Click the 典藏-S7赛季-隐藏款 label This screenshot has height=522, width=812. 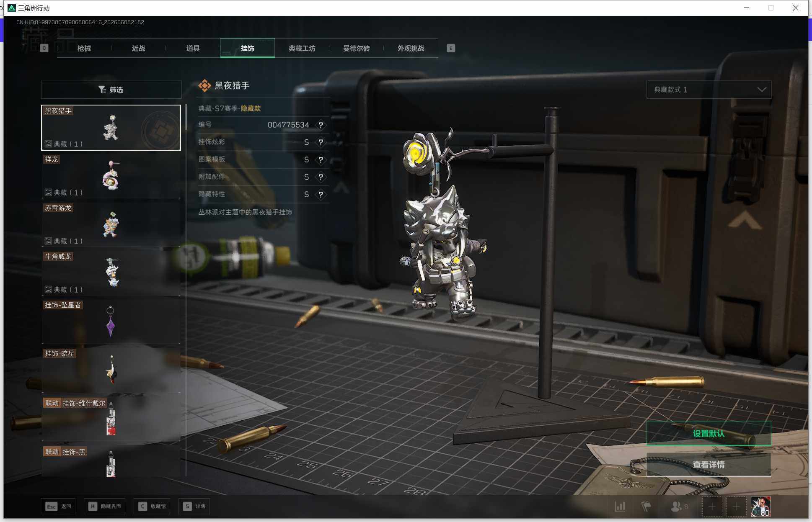point(230,108)
